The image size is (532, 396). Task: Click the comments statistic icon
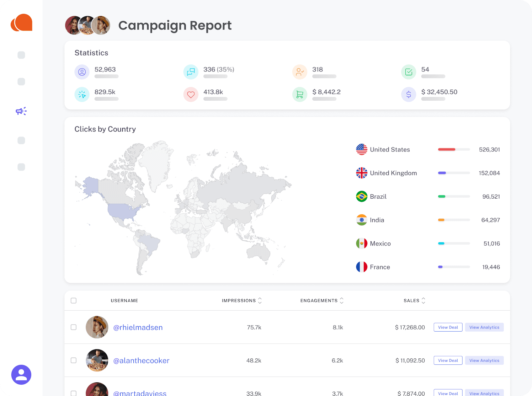tap(191, 72)
